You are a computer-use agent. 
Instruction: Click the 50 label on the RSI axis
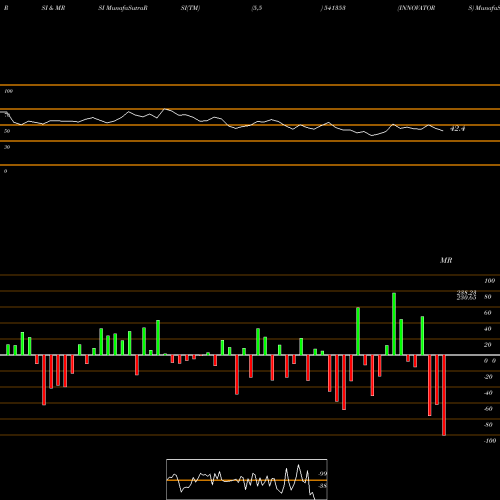(x=7, y=131)
